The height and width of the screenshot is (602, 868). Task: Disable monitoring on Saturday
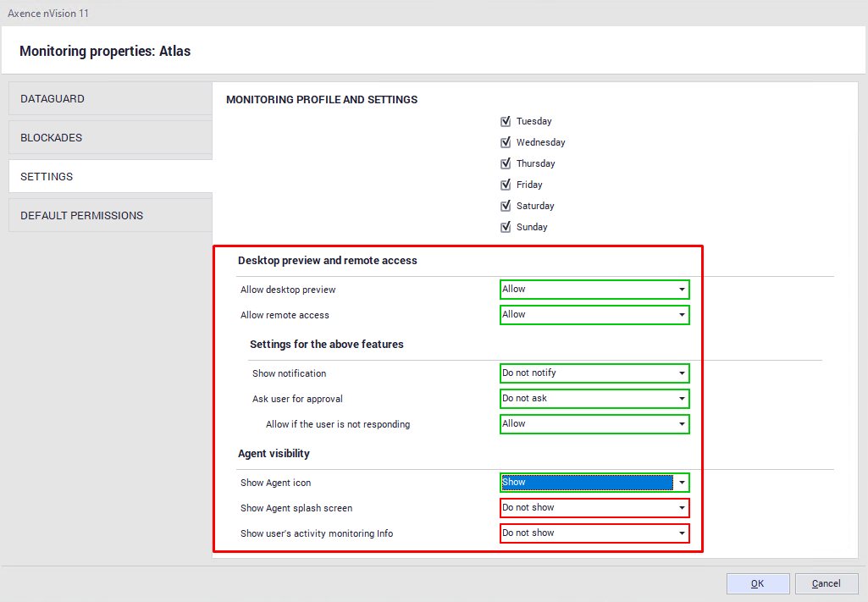pos(506,206)
